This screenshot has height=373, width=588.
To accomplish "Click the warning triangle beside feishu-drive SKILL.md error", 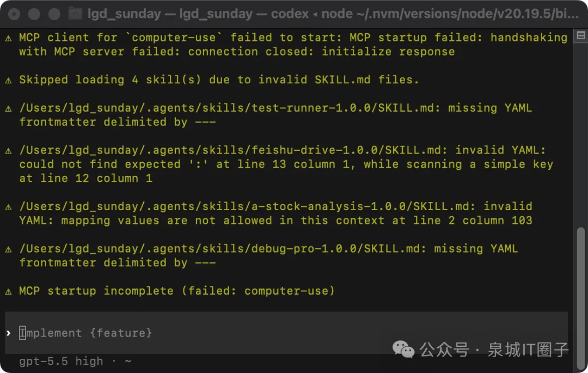I will pyautogui.click(x=8, y=151).
